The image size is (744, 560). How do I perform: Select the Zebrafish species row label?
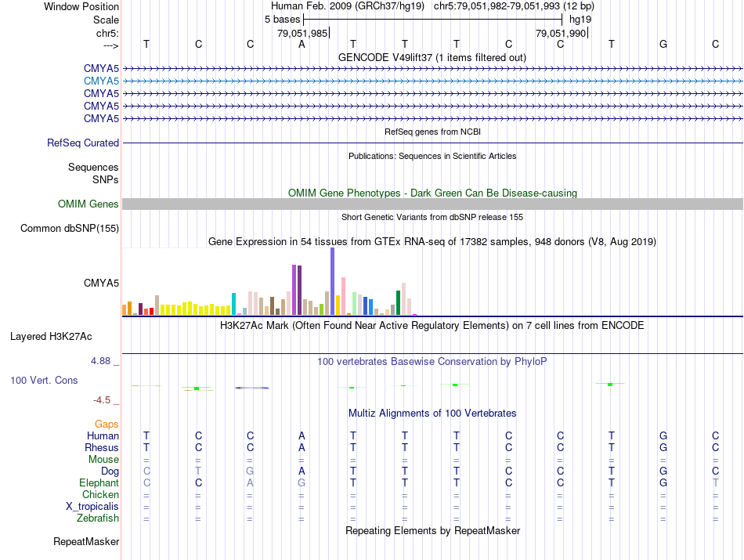(98, 518)
